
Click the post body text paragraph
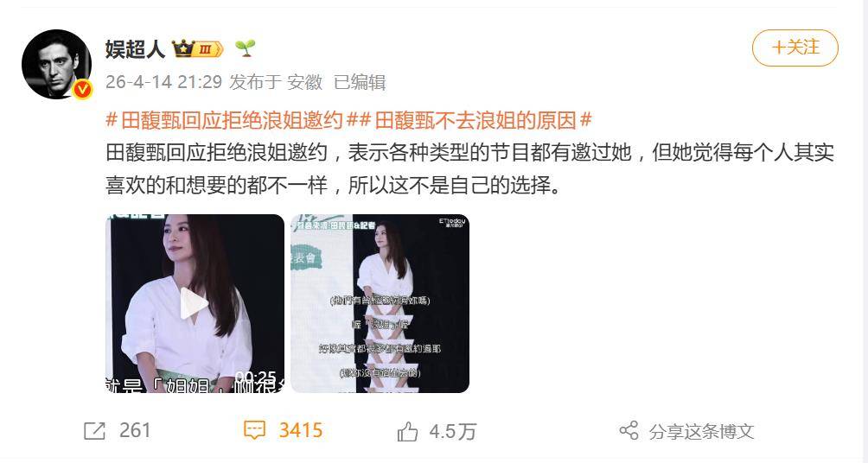469,168
